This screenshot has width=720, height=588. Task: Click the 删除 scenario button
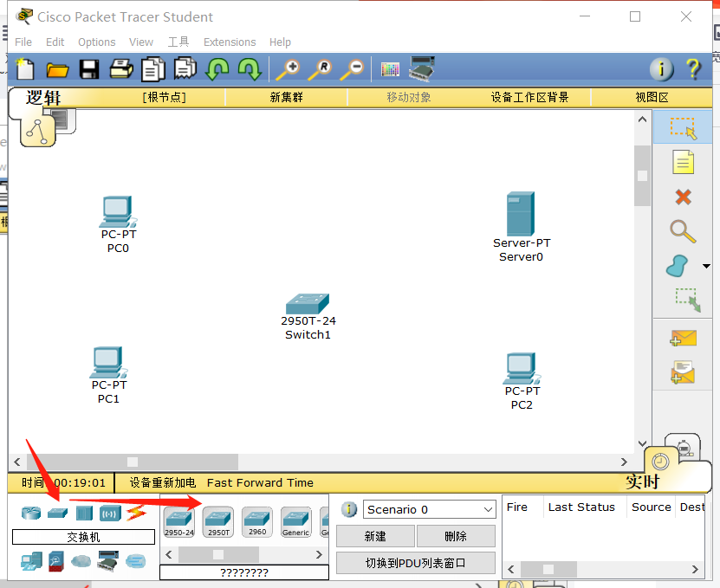coord(456,536)
